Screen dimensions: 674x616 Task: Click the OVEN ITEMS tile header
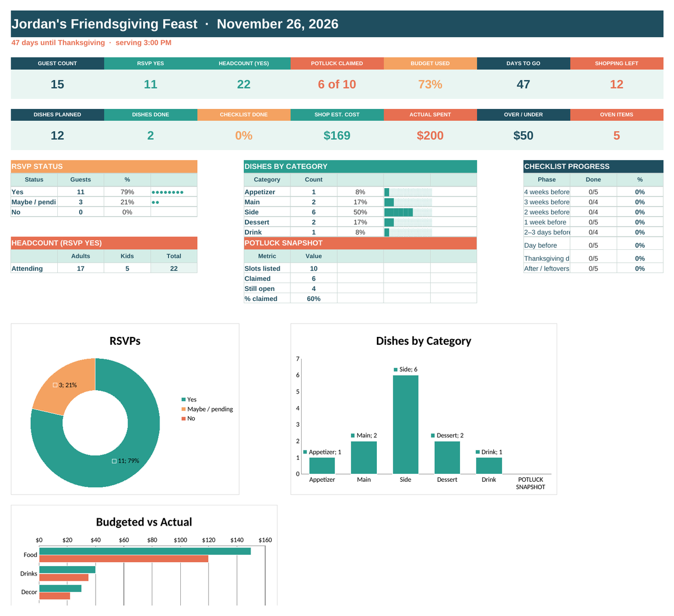(617, 115)
